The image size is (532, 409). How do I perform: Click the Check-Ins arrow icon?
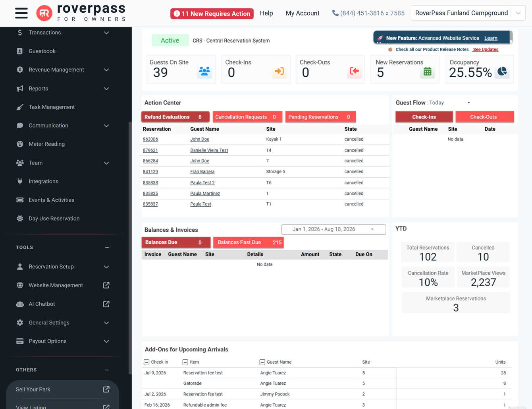pos(279,71)
